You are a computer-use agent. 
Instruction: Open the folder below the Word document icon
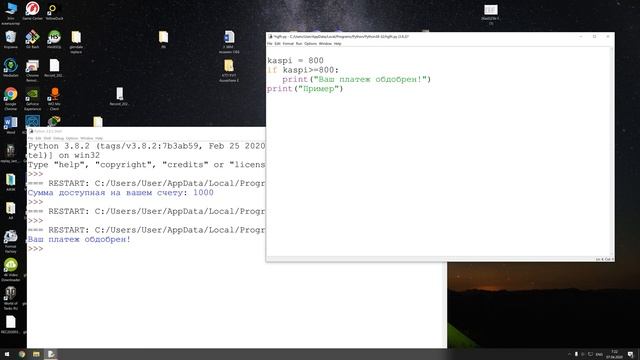[229, 70]
